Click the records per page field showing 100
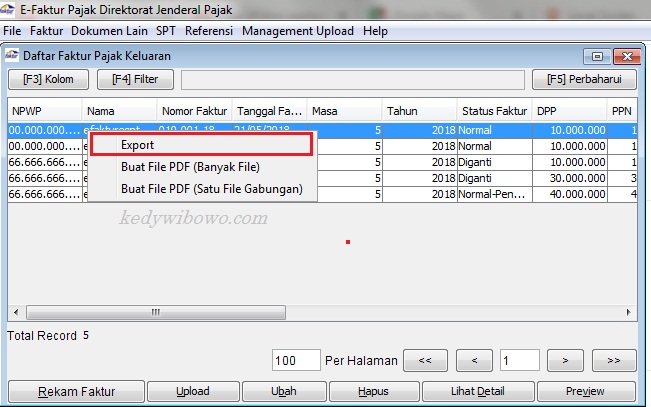 [x=296, y=360]
